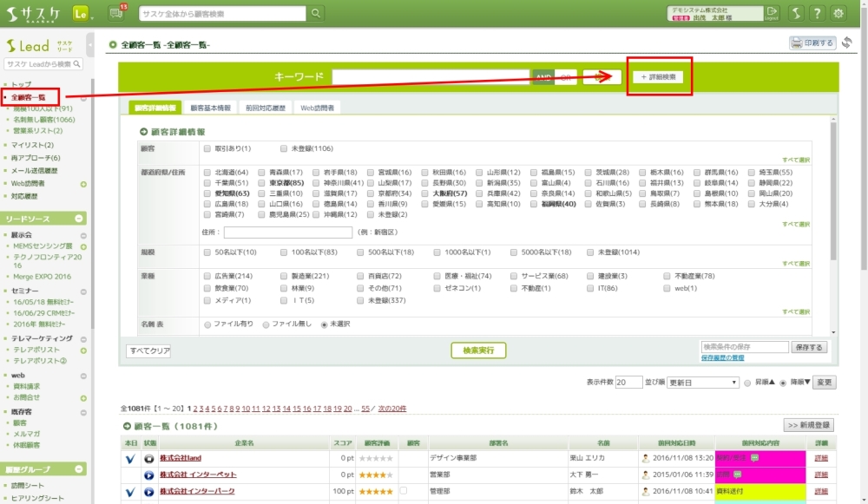Viewport: 868px width, 504px height.
Task: Tick the 製造業(221) industry checkbox
Action: 284,276
